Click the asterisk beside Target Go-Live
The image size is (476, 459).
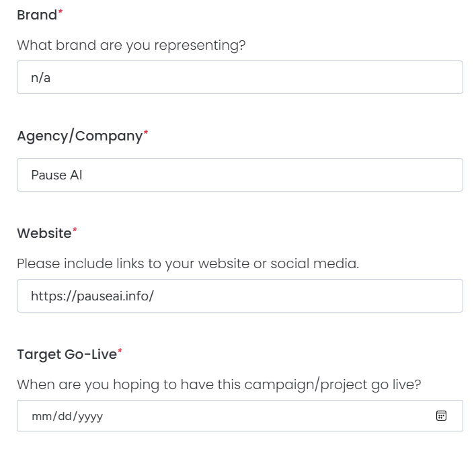tap(120, 352)
